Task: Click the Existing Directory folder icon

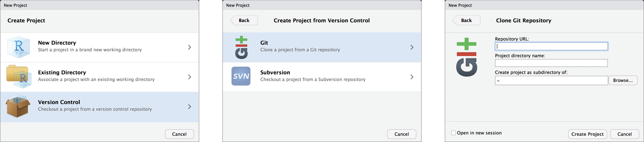Action: point(19,77)
